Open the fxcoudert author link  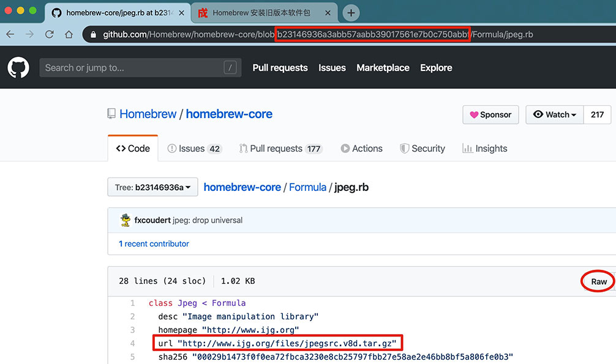[x=152, y=220]
